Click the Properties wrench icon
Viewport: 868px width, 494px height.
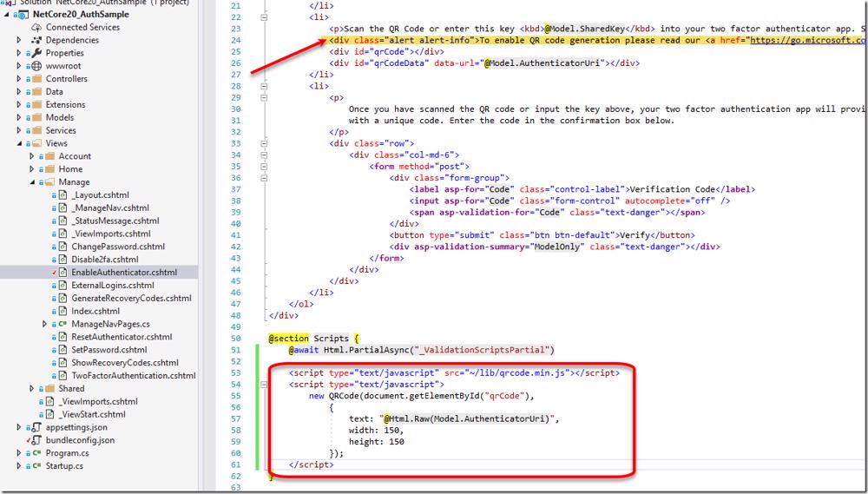(x=36, y=53)
